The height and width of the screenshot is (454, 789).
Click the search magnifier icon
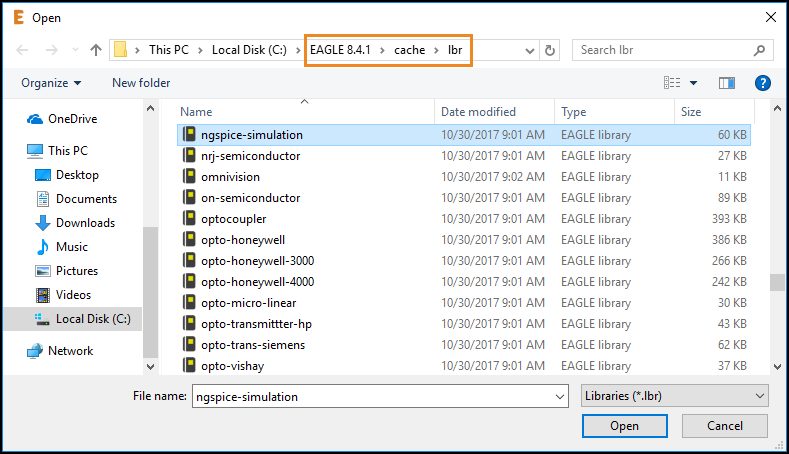click(x=759, y=50)
